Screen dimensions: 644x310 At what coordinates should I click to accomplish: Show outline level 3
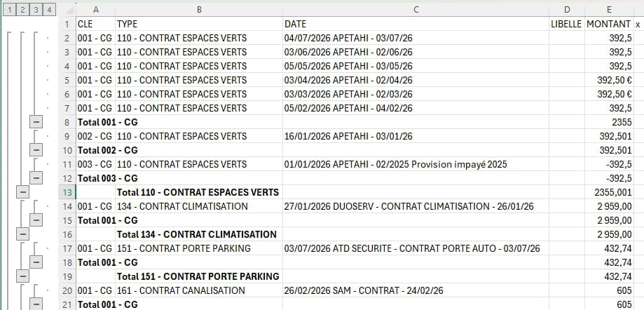point(36,10)
